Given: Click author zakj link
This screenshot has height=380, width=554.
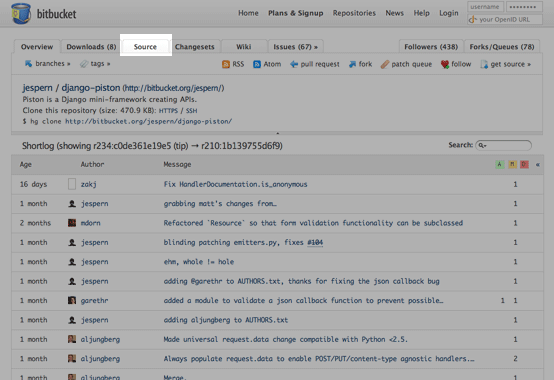Looking at the screenshot, I should [x=89, y=184].
